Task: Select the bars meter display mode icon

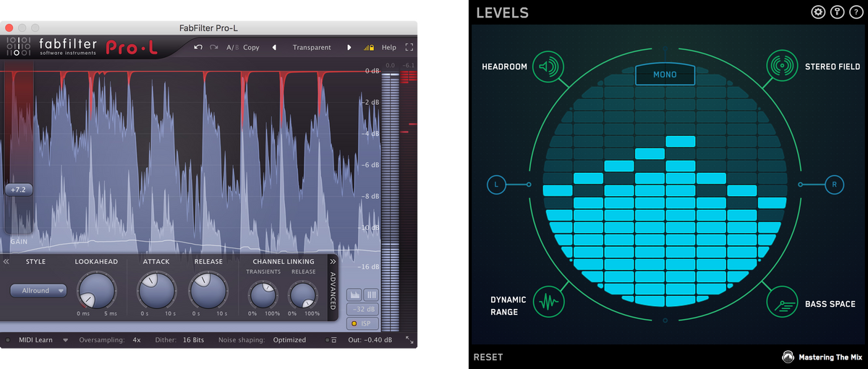Action: [x=371, y=294]
